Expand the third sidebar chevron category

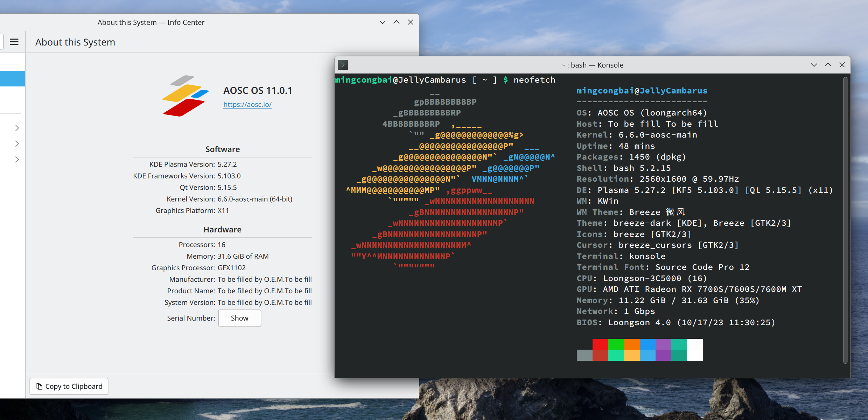[x=17, y=159]
